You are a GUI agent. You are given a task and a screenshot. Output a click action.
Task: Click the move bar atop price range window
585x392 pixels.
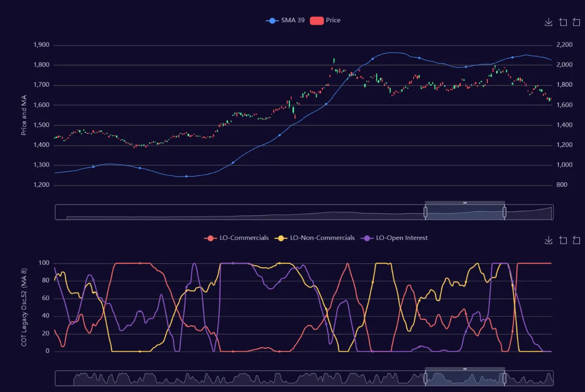pyautogui.click(x=465, y=203)
